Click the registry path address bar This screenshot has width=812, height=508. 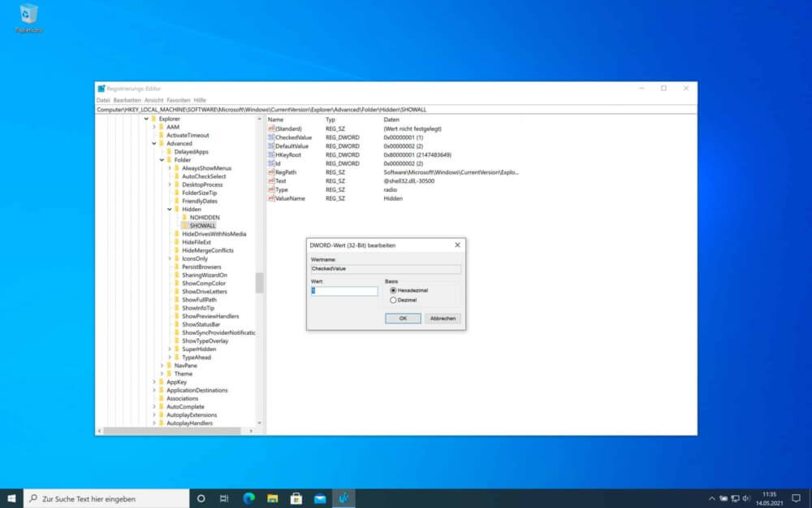pyautogui.click(x=396, y=110)
